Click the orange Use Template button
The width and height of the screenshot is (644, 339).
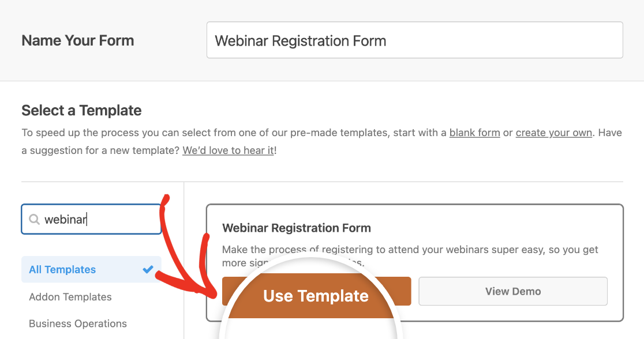(316, 291)
